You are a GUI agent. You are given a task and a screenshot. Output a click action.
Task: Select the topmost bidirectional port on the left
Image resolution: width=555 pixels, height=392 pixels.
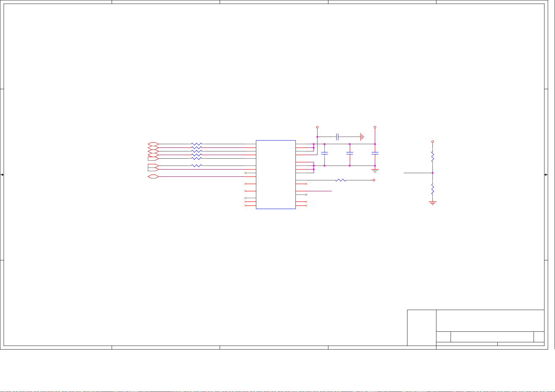(x=153, y=144)
